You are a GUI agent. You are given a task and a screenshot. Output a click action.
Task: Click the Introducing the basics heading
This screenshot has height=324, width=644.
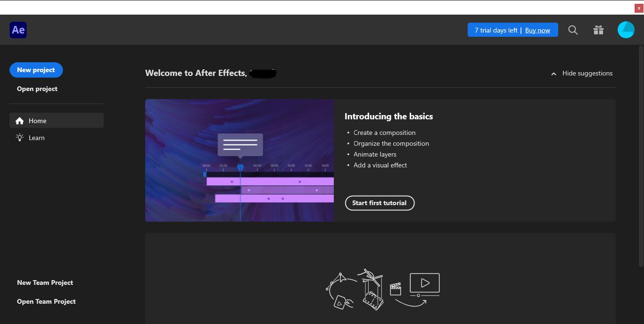tap(388, 116)
